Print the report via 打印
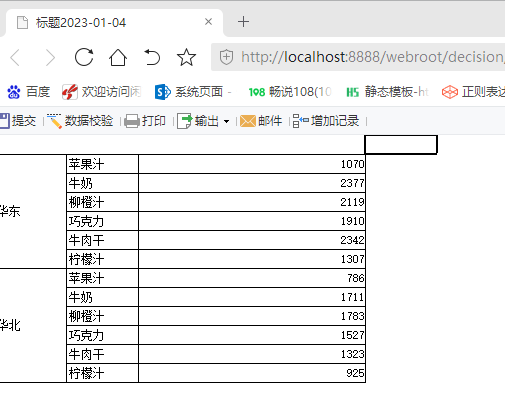The height and width of the screenshot is (404, 505). [145, 121]
